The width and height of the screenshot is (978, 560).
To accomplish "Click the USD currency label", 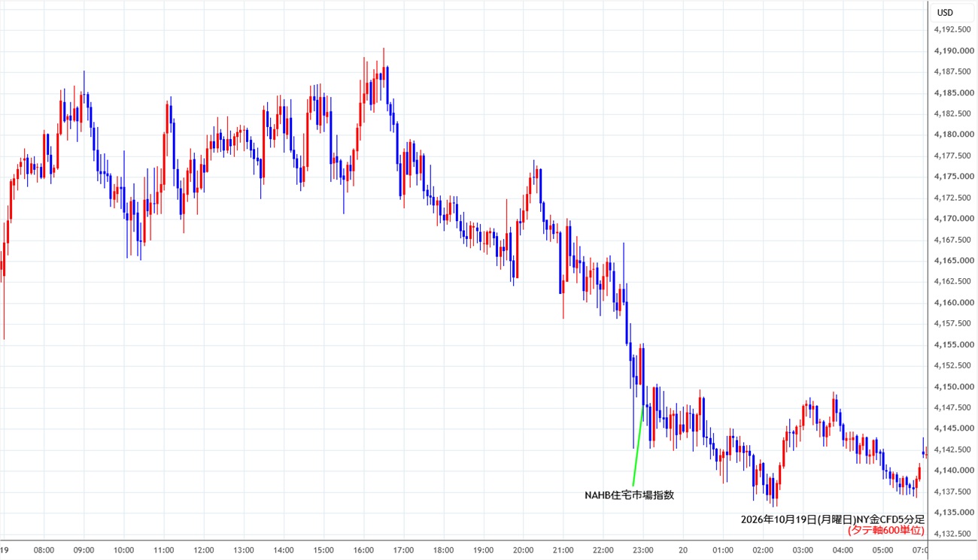I will (x=944, y=12).
